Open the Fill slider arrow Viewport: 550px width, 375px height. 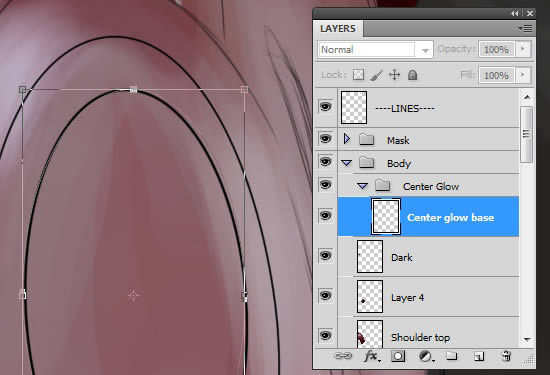tap(523, 75)
